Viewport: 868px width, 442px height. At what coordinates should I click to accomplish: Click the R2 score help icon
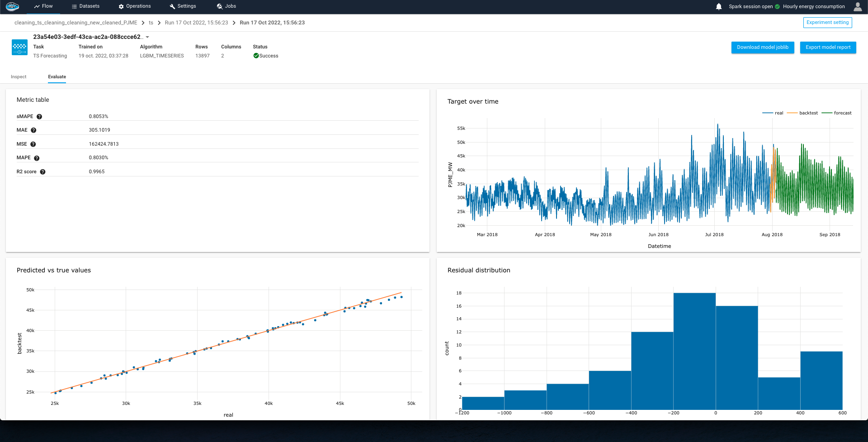42,172
